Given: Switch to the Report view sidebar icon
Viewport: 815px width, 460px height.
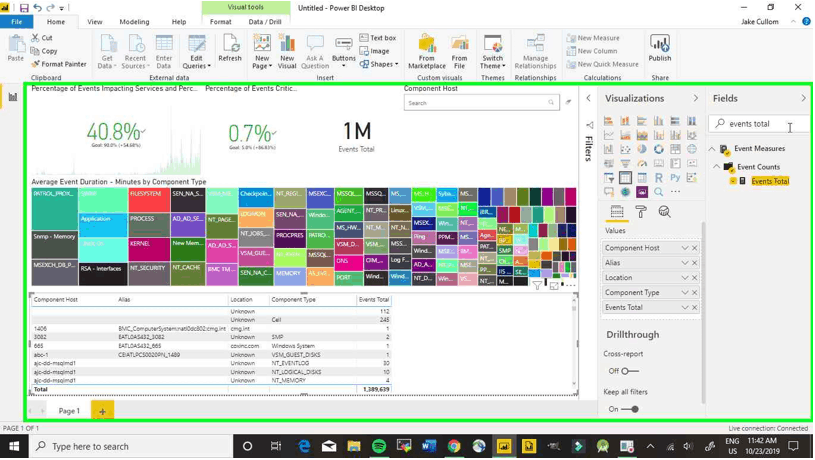Looking at the screenshot, I should [x=12, y=97].
